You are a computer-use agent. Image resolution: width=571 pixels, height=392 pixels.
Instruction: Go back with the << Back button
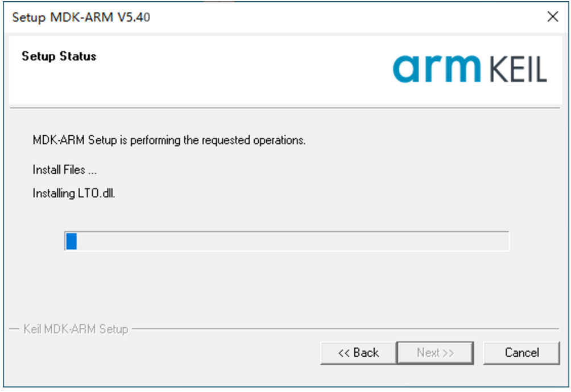click(x=358, y=352)
